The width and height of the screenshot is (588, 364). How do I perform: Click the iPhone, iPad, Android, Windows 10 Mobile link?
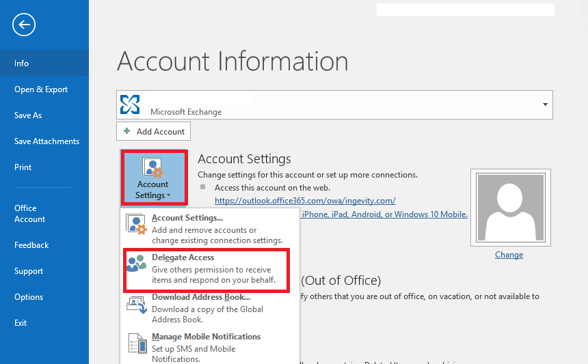point(384,214)
